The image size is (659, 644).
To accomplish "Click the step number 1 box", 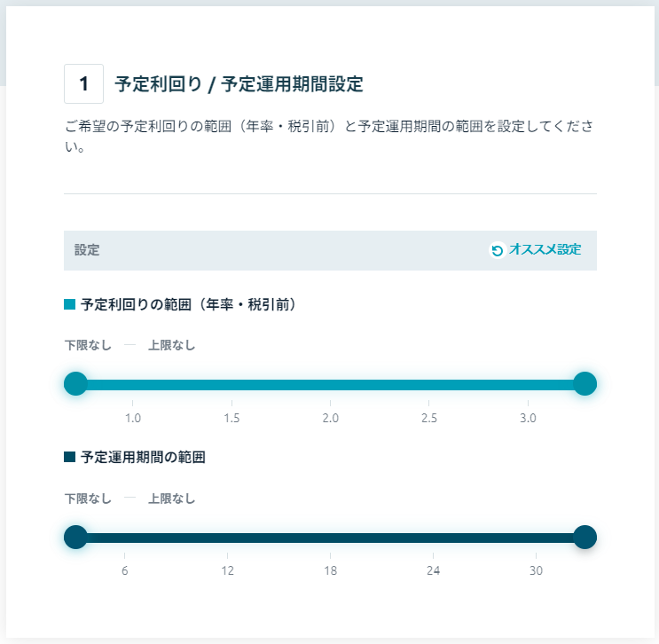I will point(83,83).
